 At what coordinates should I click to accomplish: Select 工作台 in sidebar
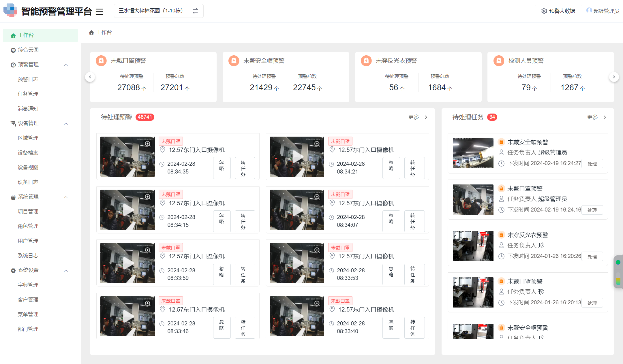click(x=40, y=35)
